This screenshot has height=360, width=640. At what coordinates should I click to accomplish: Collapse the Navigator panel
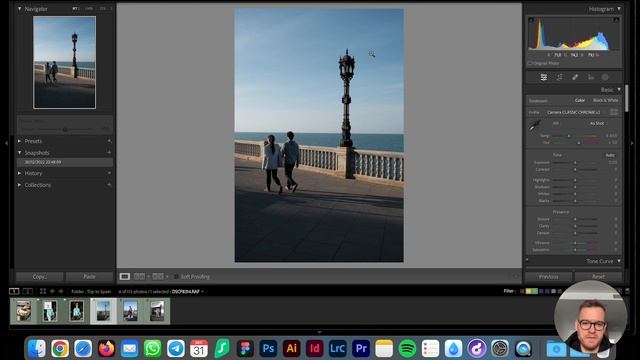point(19,9)
